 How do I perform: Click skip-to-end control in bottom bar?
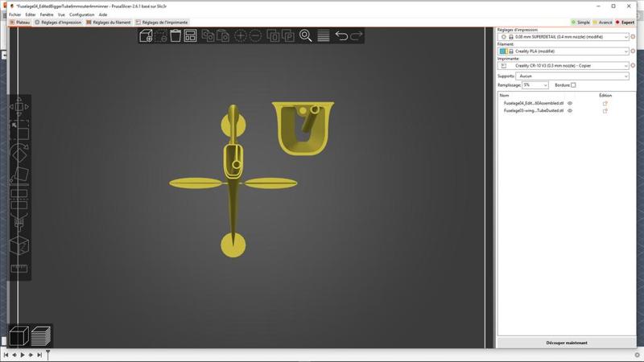[x=39, y=355]
